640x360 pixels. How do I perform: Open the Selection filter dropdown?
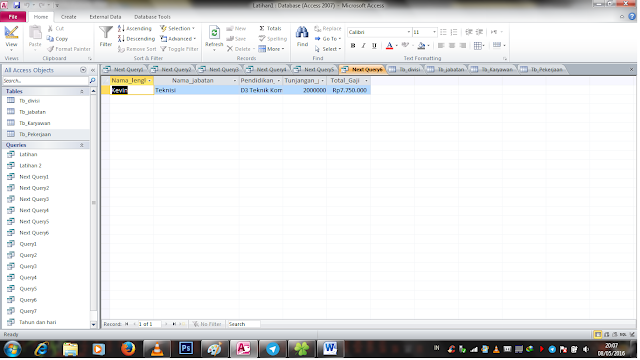click(x=178, y=29)
